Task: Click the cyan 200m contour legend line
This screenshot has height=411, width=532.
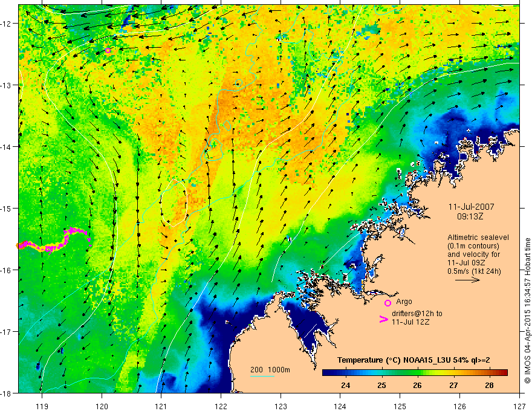Action: tap(262, 376)
